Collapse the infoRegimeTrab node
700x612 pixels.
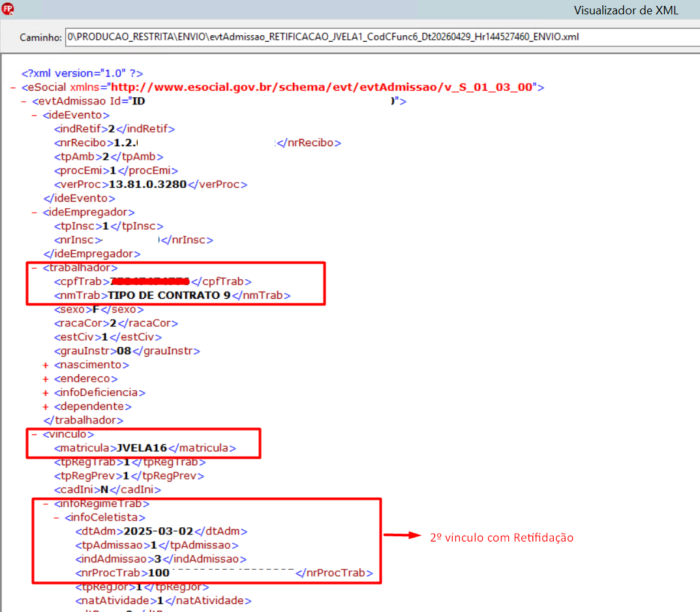(x=45, y=504)
